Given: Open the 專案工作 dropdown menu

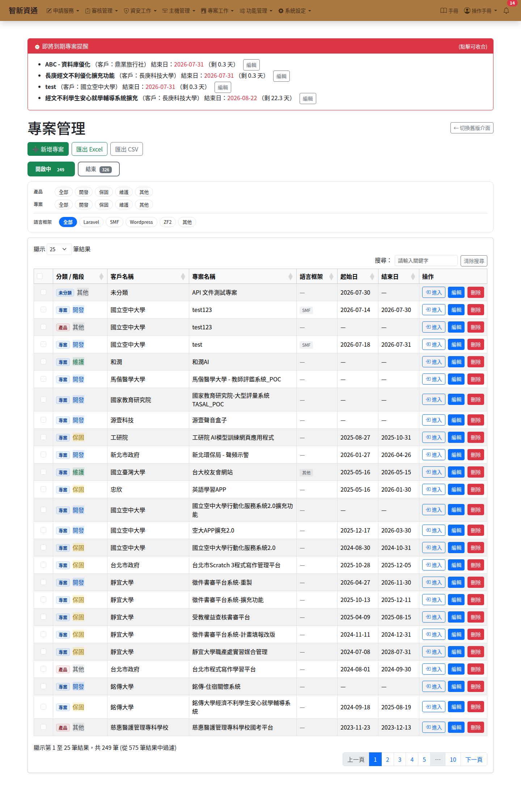Looking at the screenshot, I should point(217,11).
